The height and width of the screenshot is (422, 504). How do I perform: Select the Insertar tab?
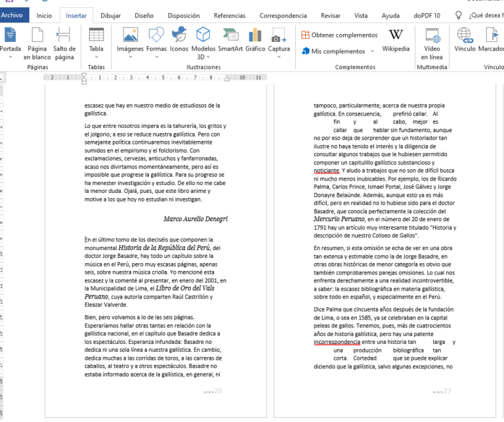pyautogui.click(x=76, y=16)
